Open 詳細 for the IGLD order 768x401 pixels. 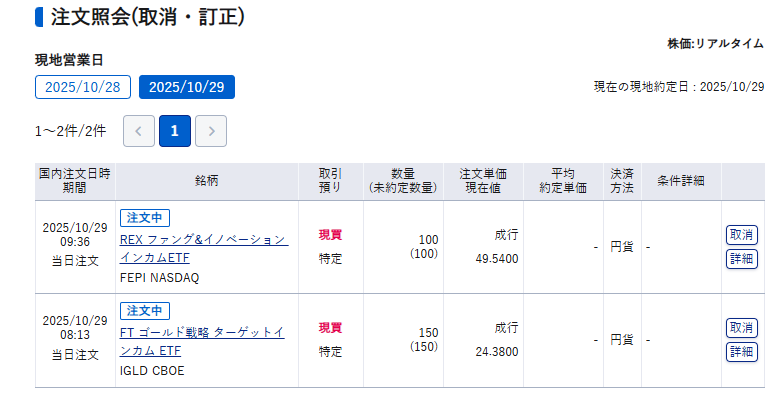[x=741, y=352]
